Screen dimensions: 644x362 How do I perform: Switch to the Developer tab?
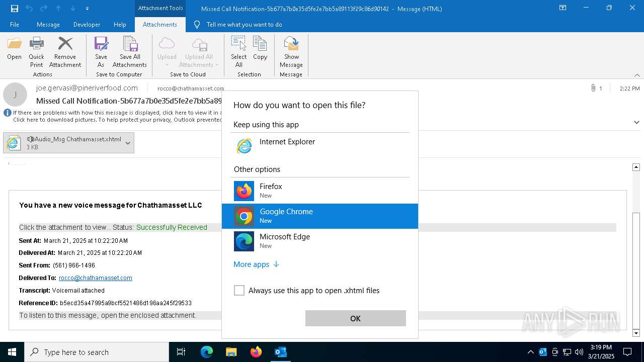point(87,25)
